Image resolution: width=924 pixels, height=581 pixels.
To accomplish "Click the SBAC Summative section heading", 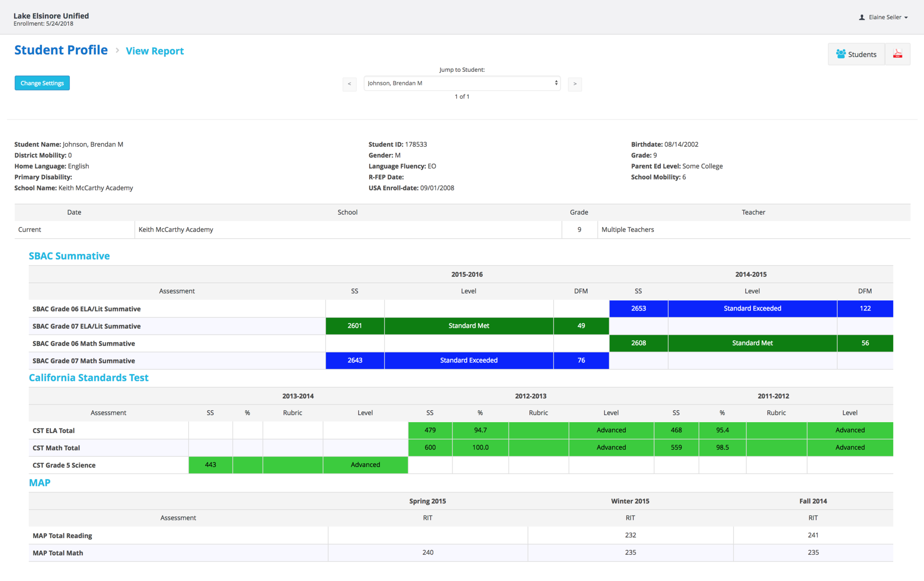I will 69,256.
